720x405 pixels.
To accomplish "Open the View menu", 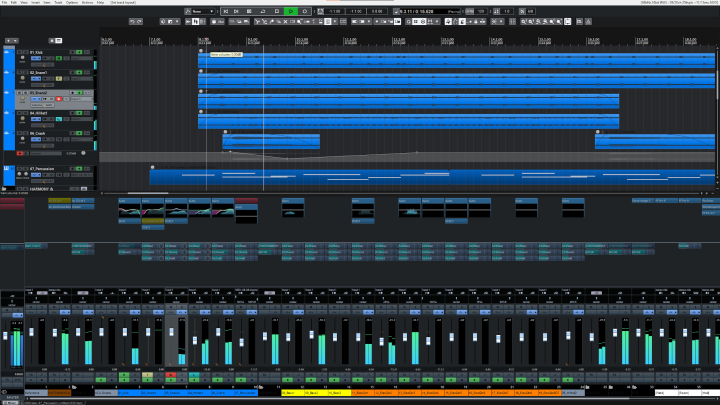I will pyautogui.click(x=24, y=2).
